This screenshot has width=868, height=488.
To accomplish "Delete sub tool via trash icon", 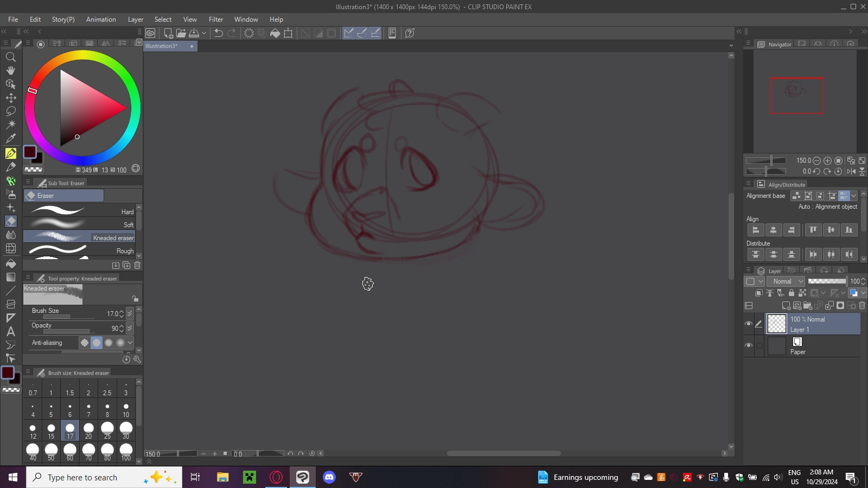I will tap(137, 265).
